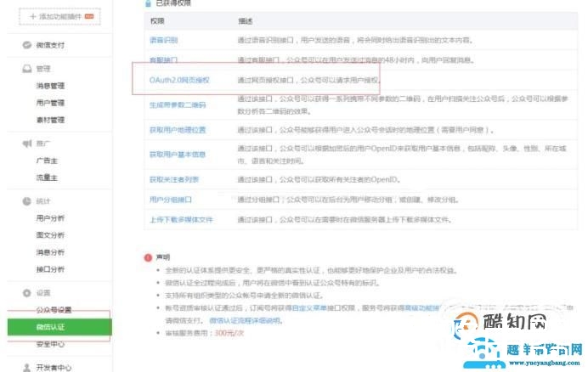Open 用户分析 statistics page
This screenshot has width=588, height=372.
[50, 218]
